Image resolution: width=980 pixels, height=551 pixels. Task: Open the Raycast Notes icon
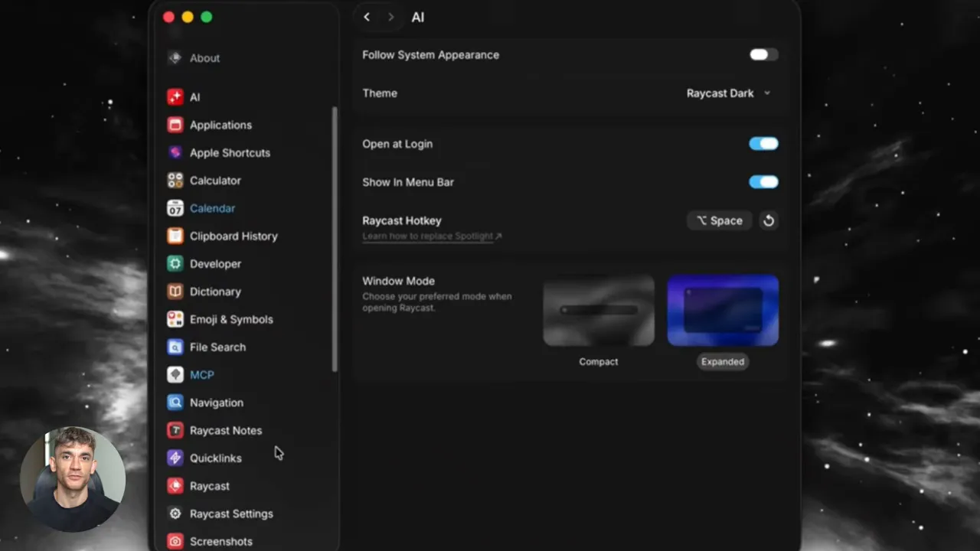tap(175, 430)
